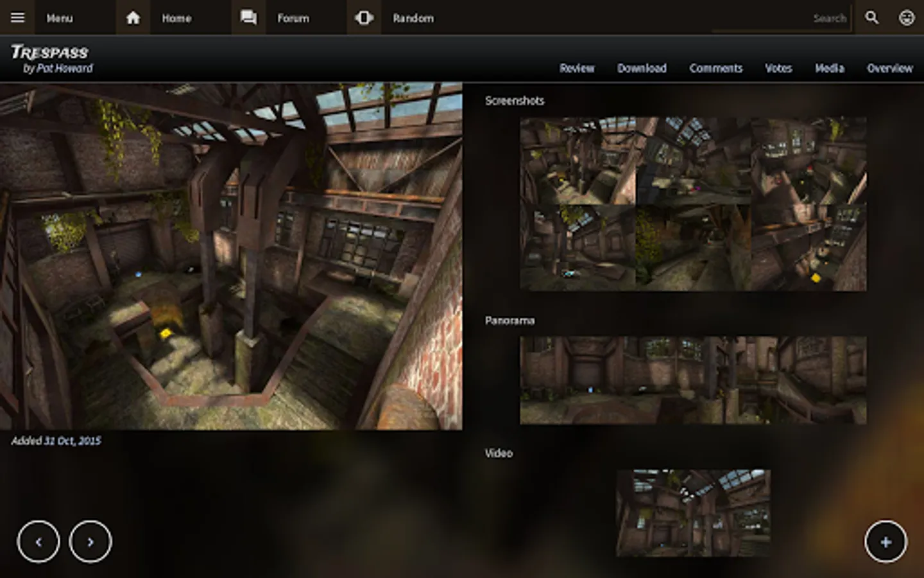Click inside the Search field
Image resolution: width=924 pixels, height=578 pixels.
(780, 18)
